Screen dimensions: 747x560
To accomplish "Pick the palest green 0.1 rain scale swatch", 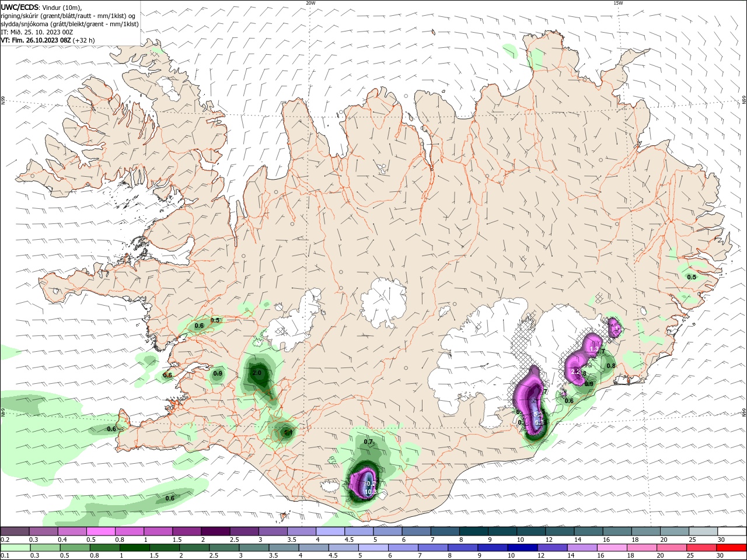I will tap(15, 547).
